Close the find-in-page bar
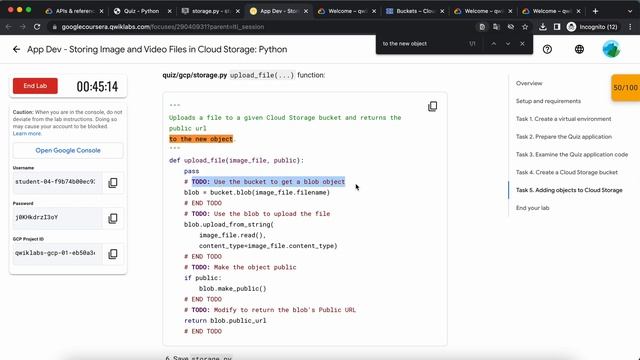Screen dimensions: 640x360 [x=522, y=44]
